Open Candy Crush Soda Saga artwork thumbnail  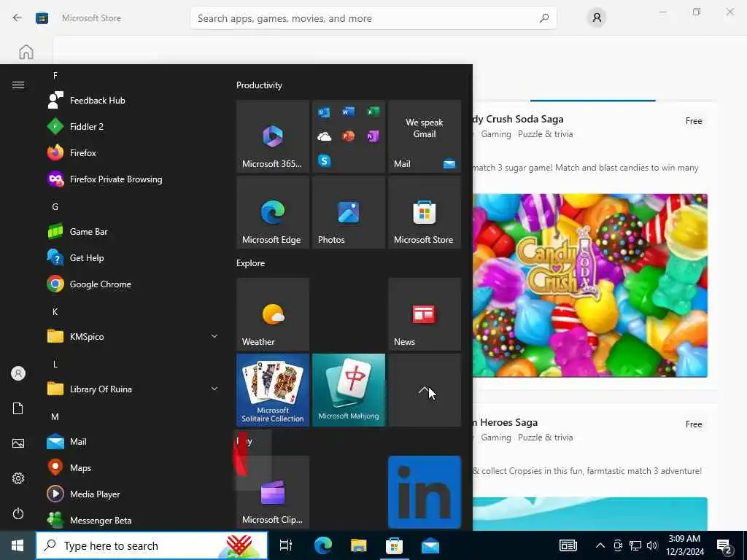tap(590, 285)
